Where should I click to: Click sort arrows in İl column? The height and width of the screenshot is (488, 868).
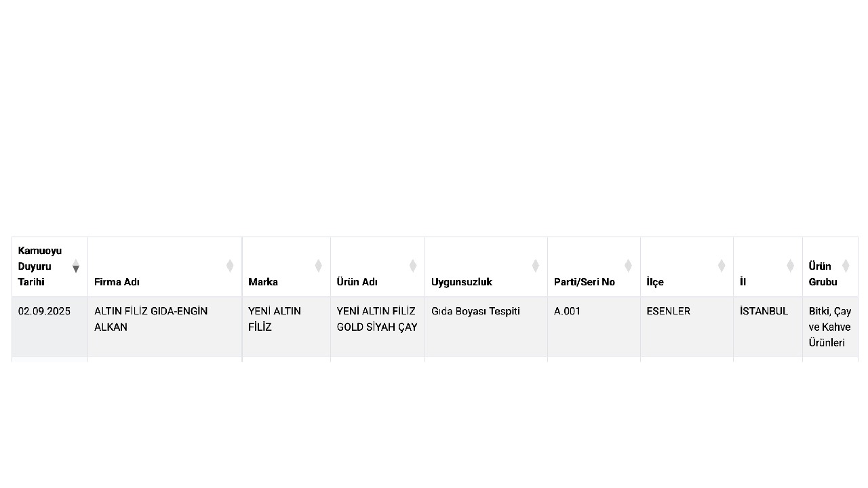[790, 266]
